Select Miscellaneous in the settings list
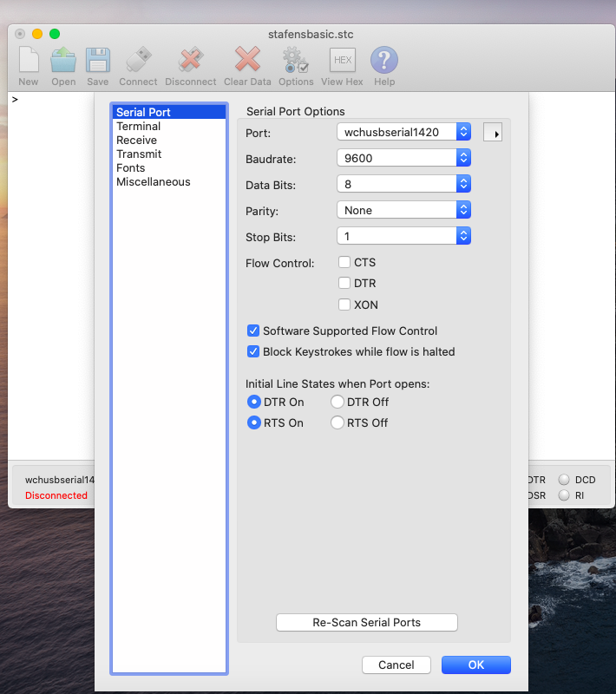The image size is (616, 694). 154,181
